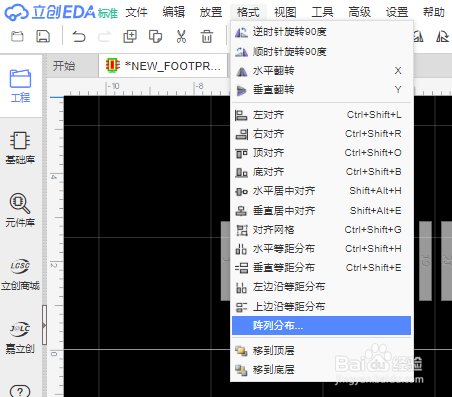Click the left panel collapse handle
The image size is (452, 397).
coord(44,325)
